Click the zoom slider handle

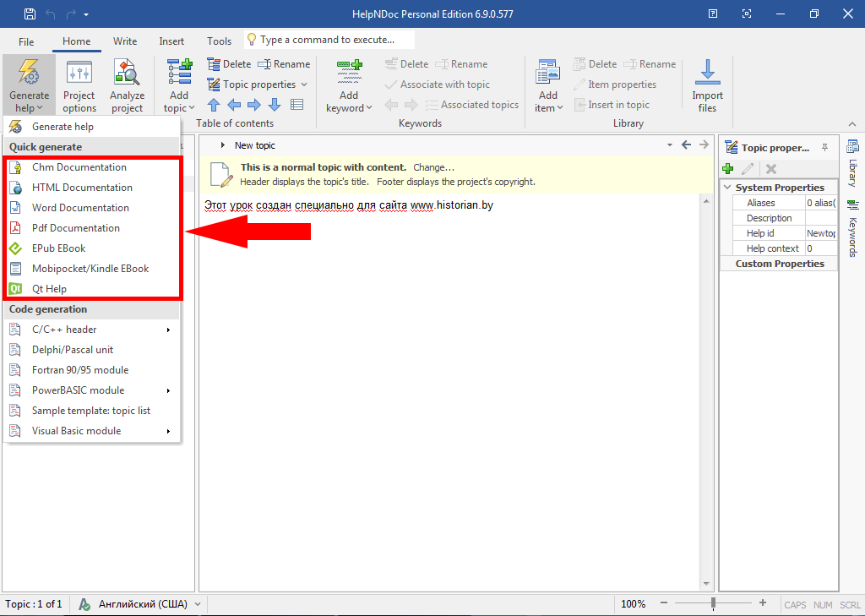[x=713, y=603]
